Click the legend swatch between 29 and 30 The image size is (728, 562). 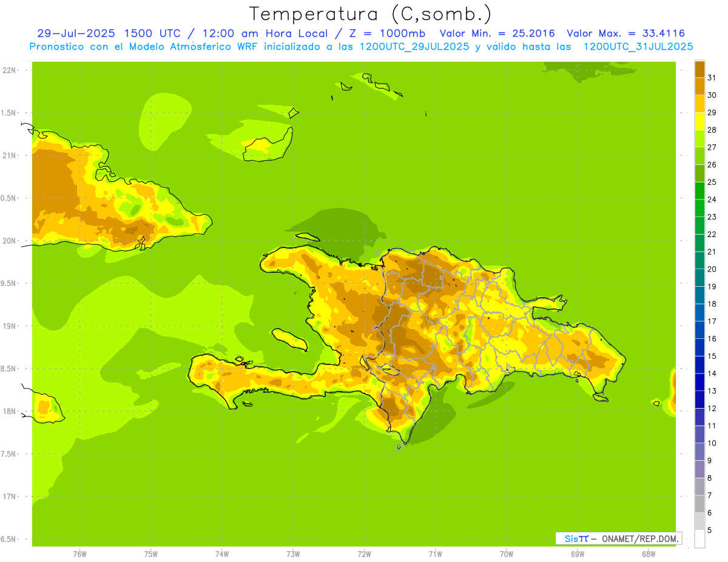(699, 104)
